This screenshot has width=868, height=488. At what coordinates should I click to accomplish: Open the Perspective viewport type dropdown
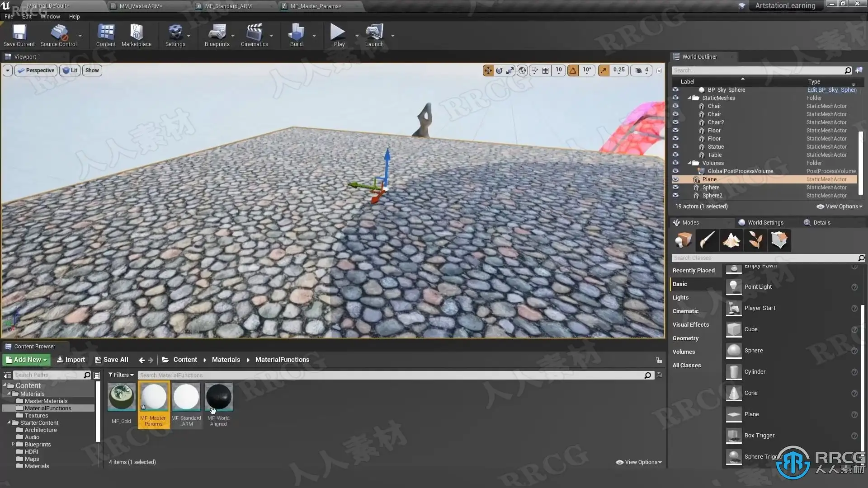click(x=36, y=70)
